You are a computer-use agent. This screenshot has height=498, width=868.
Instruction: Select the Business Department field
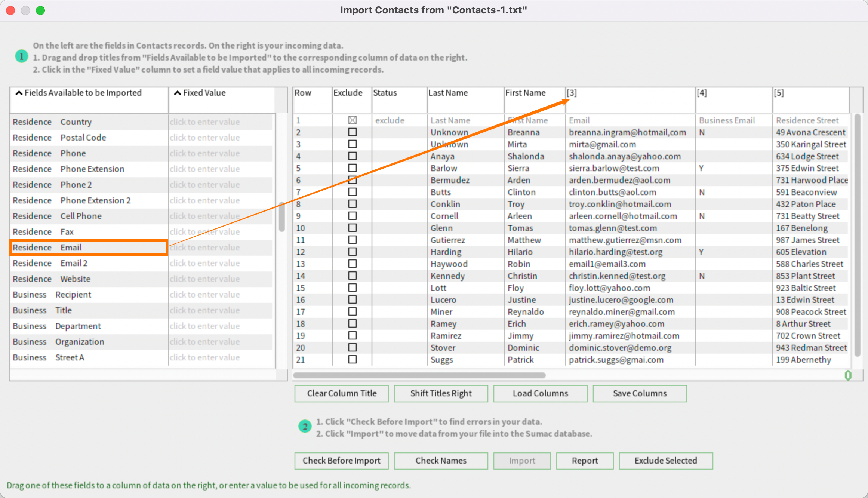89,326
